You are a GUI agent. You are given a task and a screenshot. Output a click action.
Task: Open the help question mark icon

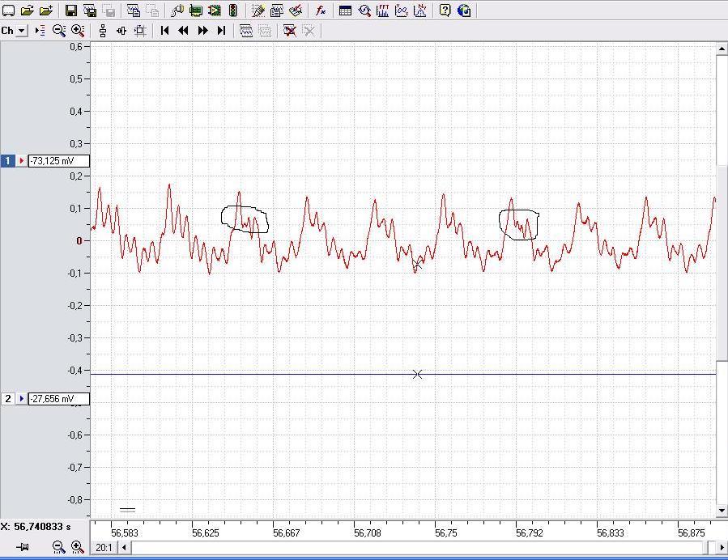pyautogui.click(x=445, y=11)
